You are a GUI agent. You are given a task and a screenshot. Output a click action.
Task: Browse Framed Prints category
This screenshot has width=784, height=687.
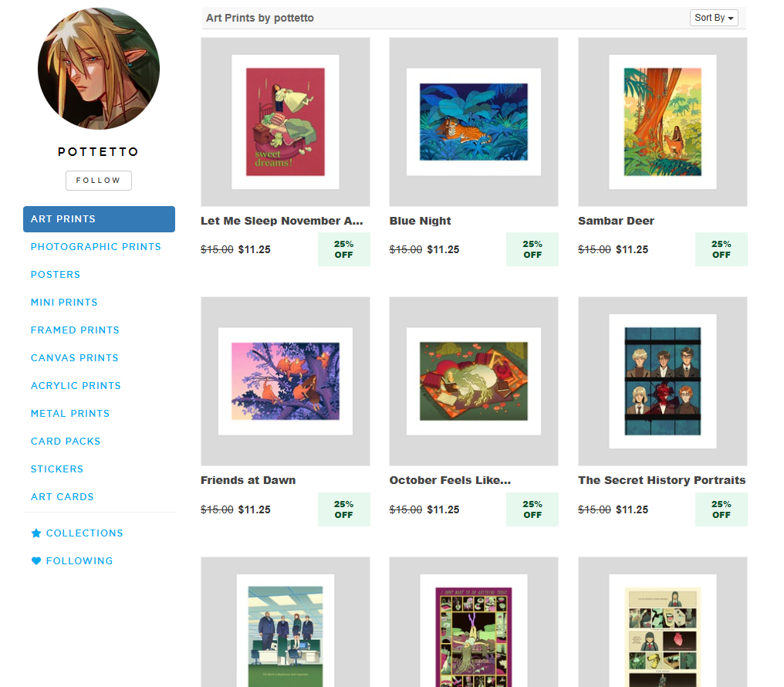[75, 330]
